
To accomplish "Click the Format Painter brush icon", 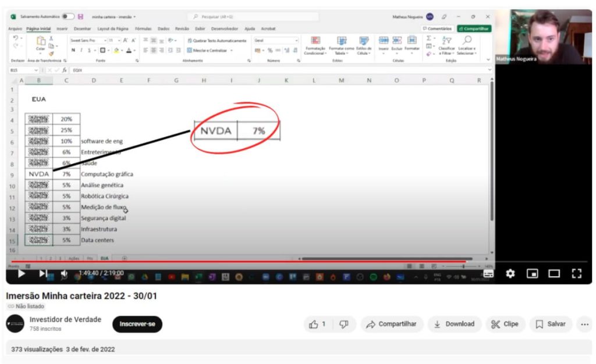I will tap(51, 53).
